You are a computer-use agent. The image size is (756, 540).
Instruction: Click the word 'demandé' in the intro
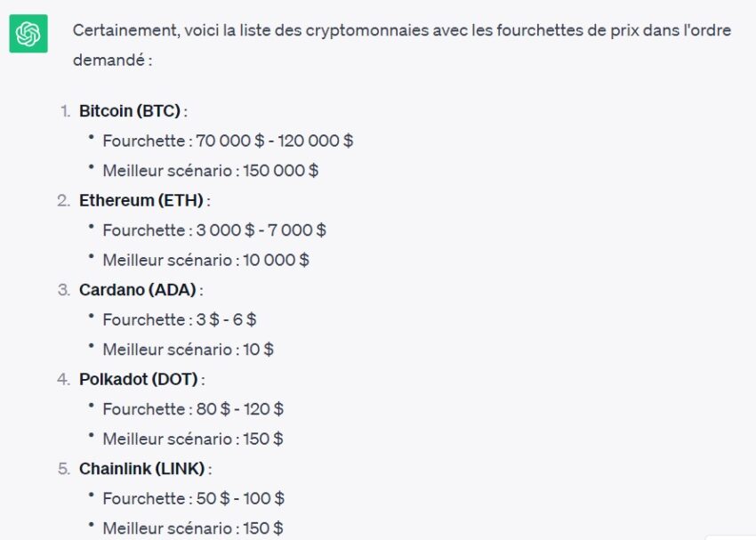coord(109,60)
